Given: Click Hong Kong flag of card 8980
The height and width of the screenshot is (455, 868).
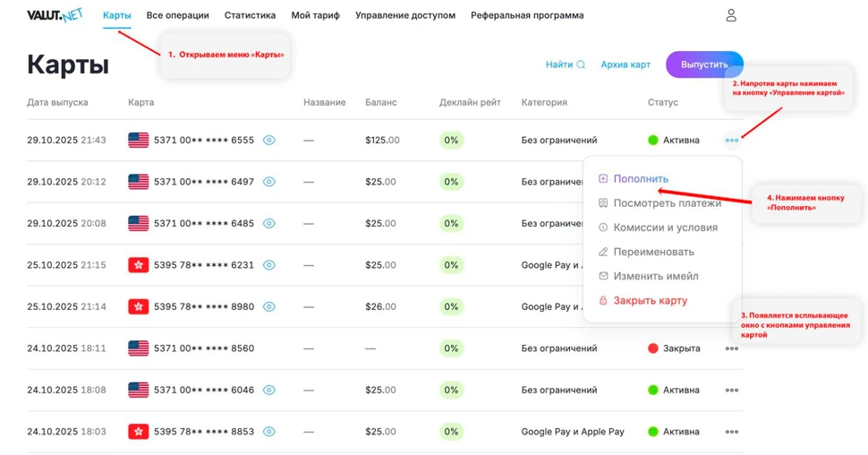Looking at the screenshot, I should [x=139, y=306].
